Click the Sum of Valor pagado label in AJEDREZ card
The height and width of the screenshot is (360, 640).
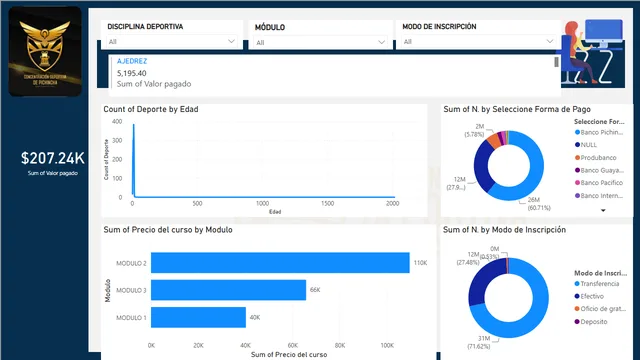pos(154,84)
